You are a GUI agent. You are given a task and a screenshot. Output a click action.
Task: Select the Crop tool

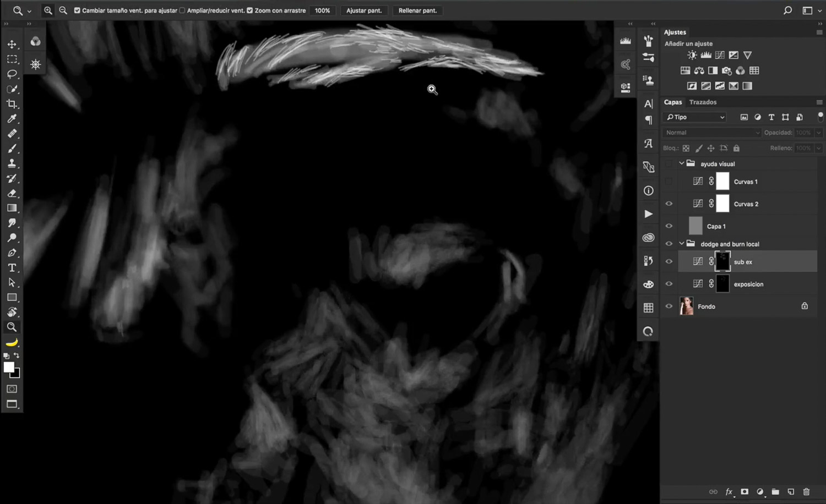[x=12, y=103]
